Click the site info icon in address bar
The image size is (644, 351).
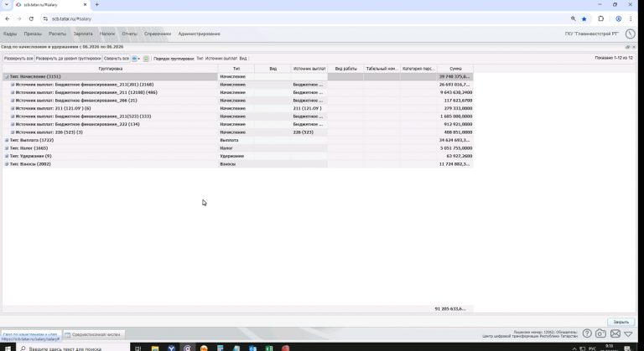point(45,19)
